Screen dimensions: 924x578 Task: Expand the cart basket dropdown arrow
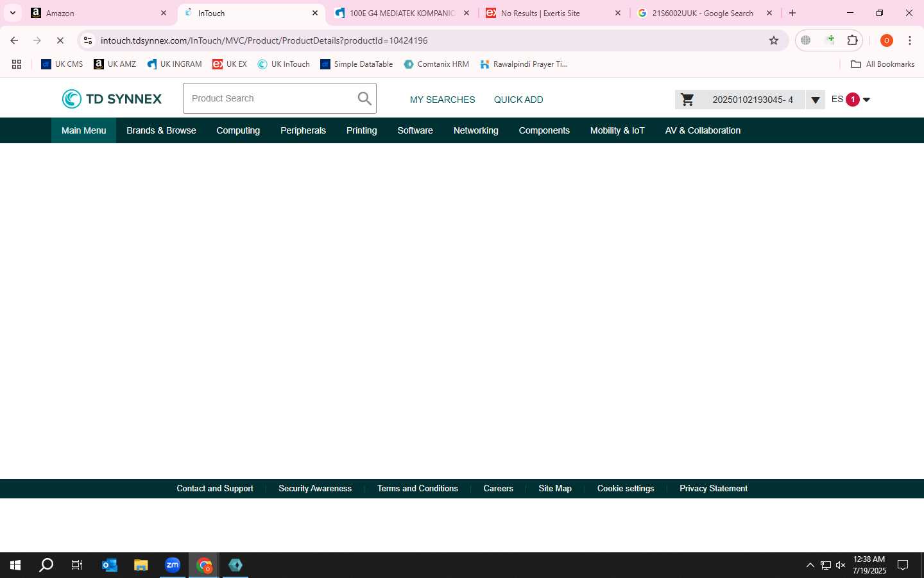815,100
